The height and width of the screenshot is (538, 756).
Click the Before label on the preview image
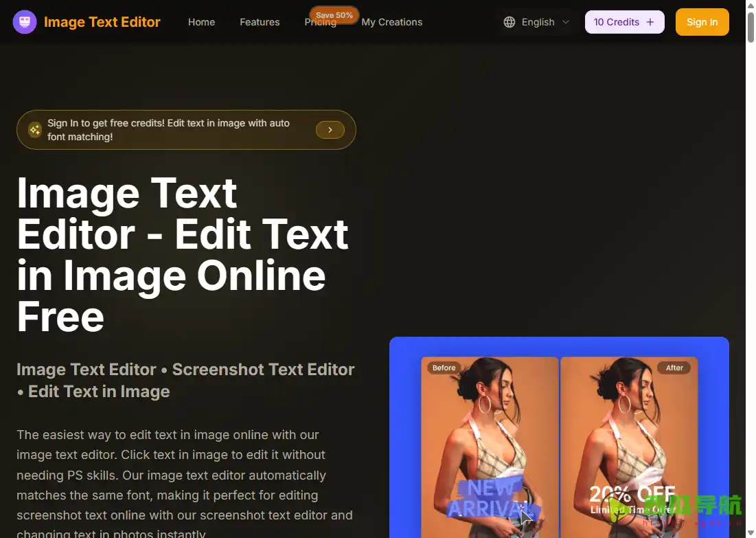coord(444,368)
